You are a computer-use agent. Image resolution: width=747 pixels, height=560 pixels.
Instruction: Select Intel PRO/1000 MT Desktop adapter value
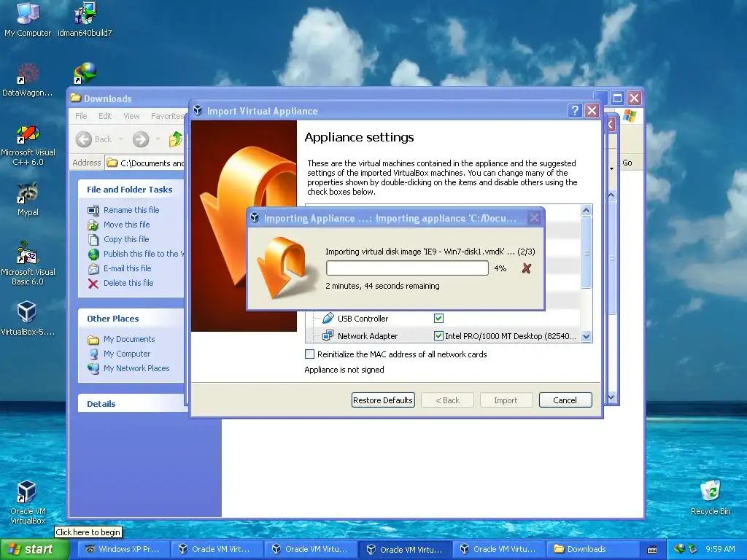coord(510,336)
